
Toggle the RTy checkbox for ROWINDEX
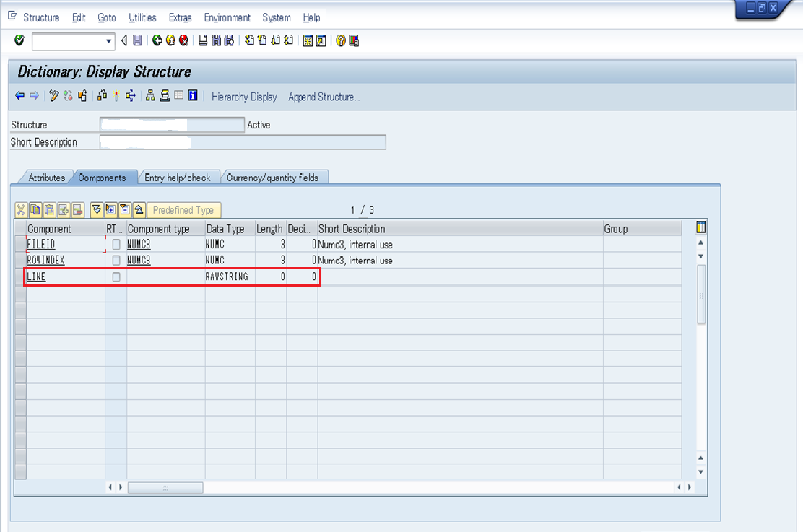click(116, 261)
